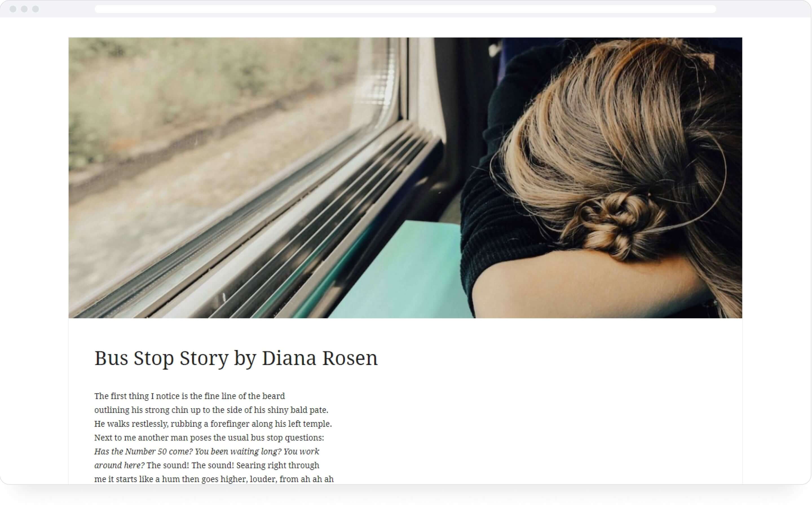
Task: Click the italic words 'around here?'
Action: click(119, 465)
